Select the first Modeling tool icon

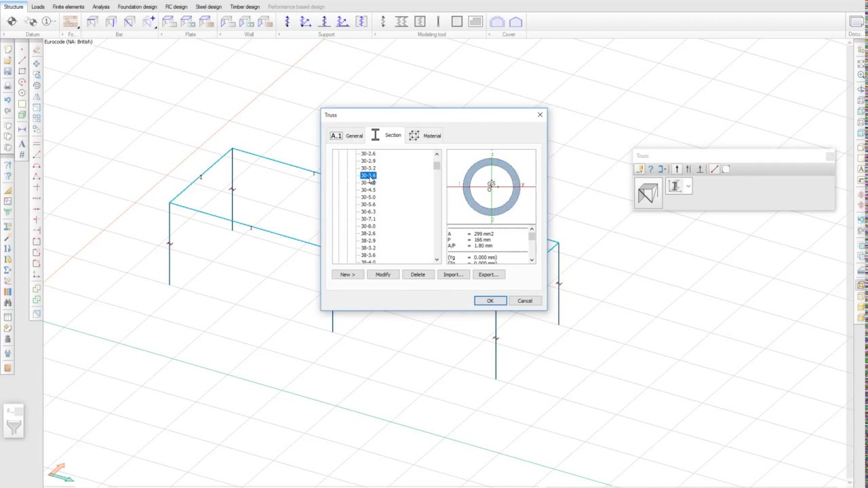point(383,22)
